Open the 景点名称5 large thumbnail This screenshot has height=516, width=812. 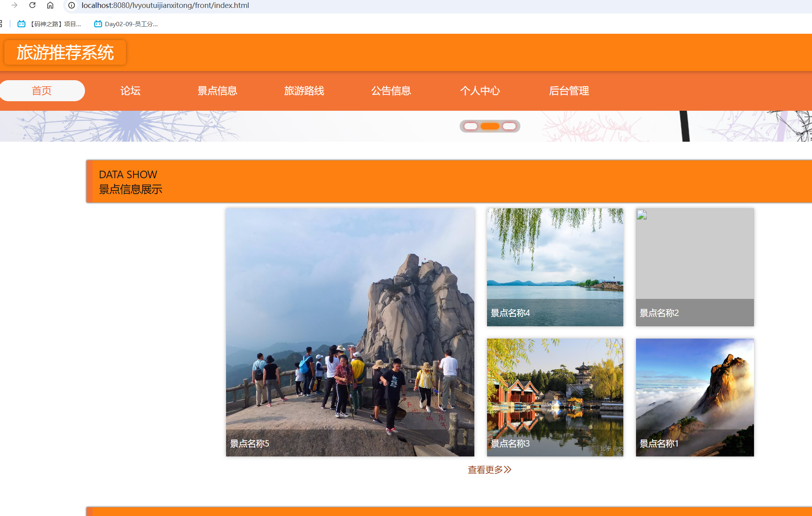pos(350,332)
